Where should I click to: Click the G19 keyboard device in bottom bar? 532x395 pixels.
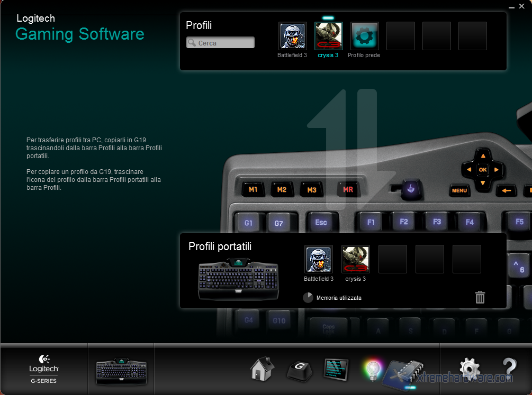121,370
